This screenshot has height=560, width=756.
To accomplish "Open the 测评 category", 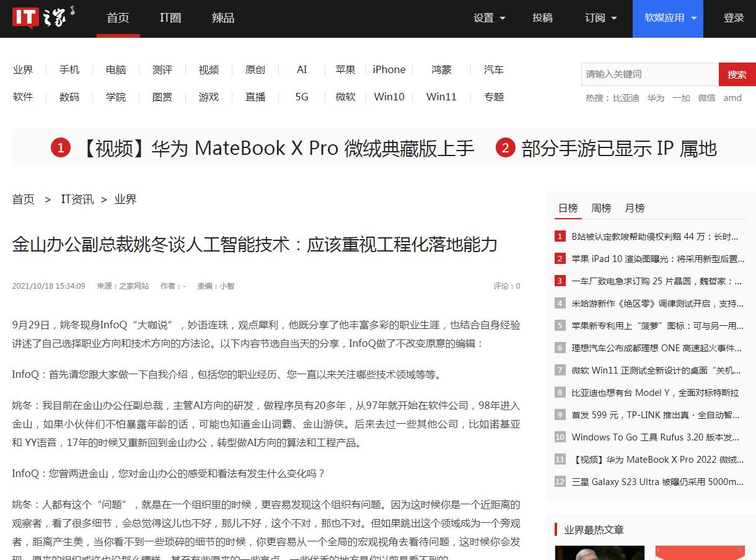I will tap(162, 70).
